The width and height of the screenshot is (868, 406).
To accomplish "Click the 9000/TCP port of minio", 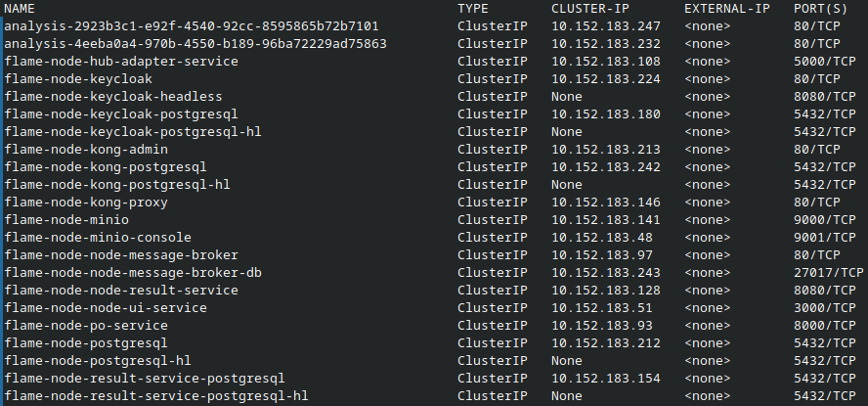I will pos(824,220).
